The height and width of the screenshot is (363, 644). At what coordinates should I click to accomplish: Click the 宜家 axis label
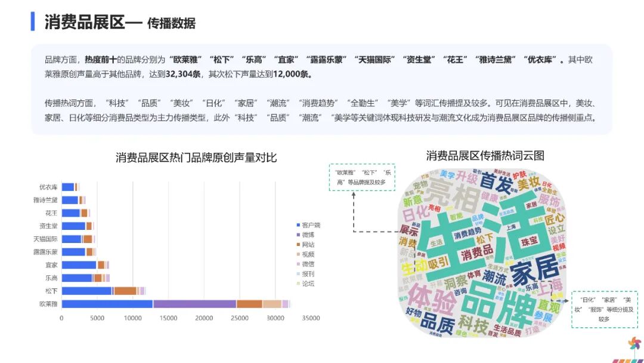(51, 265)
